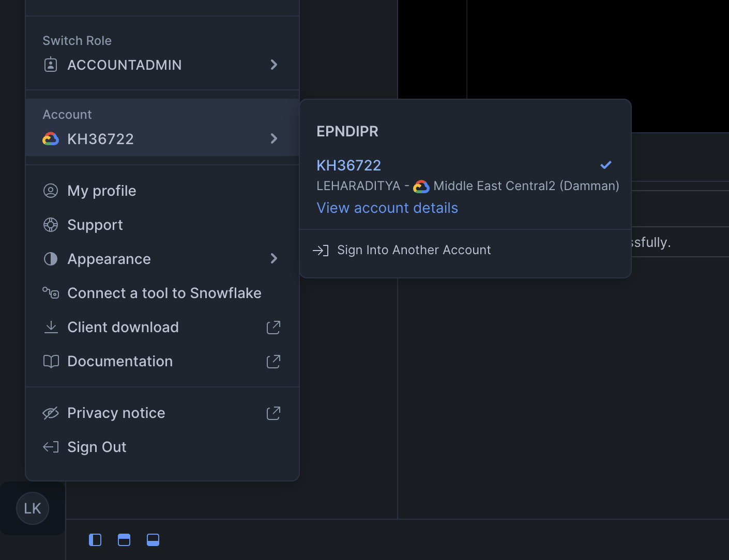Click the Appearance half-circle icon
729x560 pixels.
[x=51, y=259]
